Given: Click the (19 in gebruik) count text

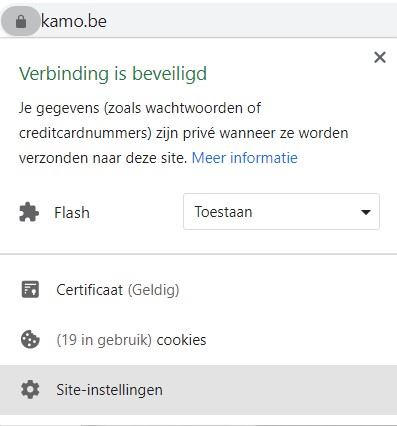Looking at the screenshot, I should click(x=104, y=340).
